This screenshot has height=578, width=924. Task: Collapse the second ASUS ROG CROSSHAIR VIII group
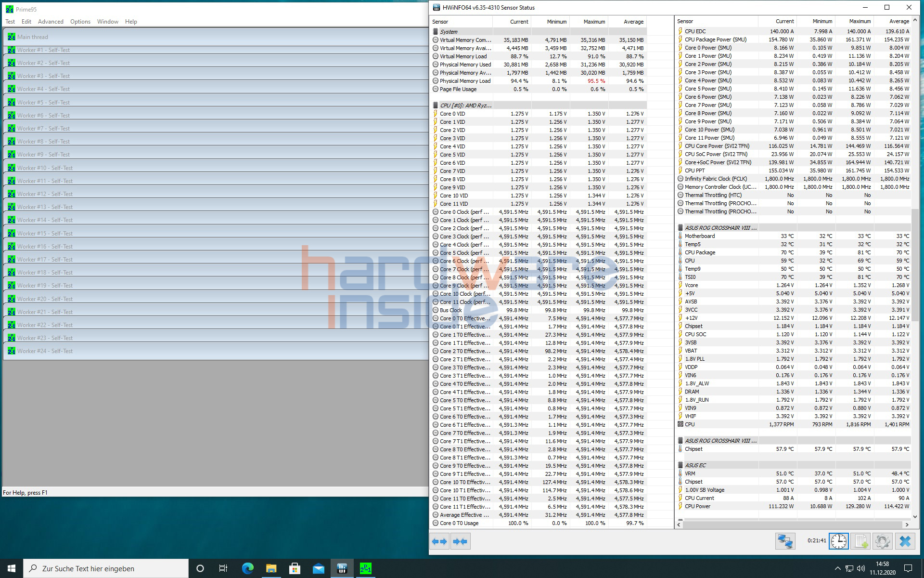click(x=680, y=441)
